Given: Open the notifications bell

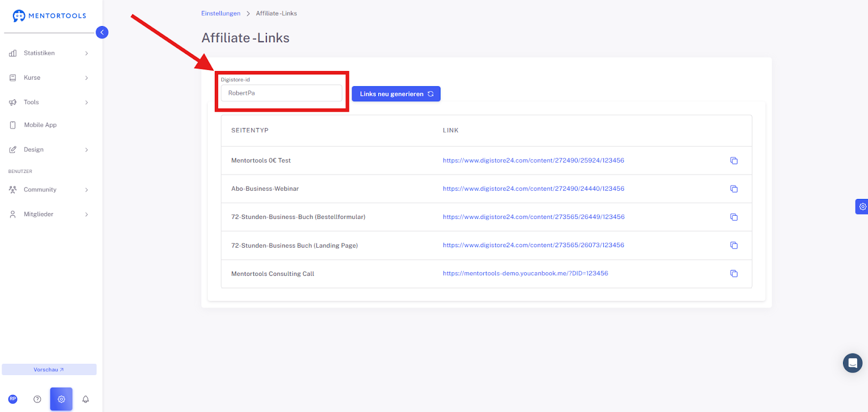Looking at the screenshot, I should click(86, 399).
